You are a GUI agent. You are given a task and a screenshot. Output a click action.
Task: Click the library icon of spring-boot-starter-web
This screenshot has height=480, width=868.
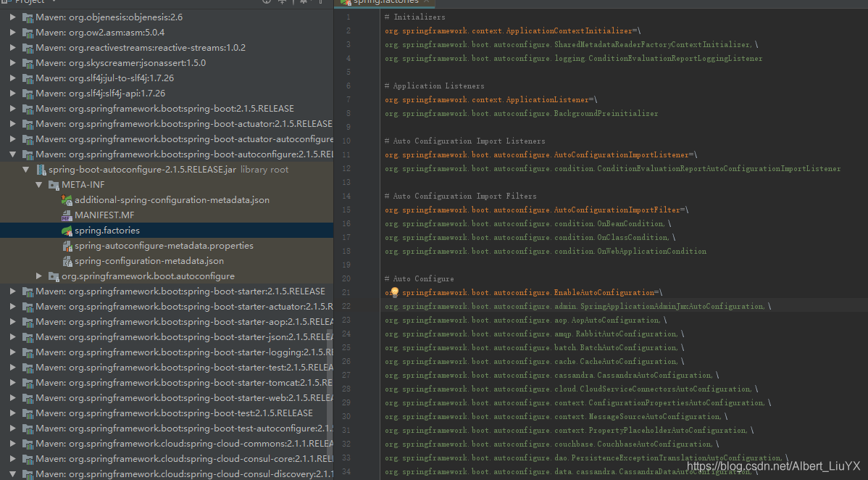point(28,398)
